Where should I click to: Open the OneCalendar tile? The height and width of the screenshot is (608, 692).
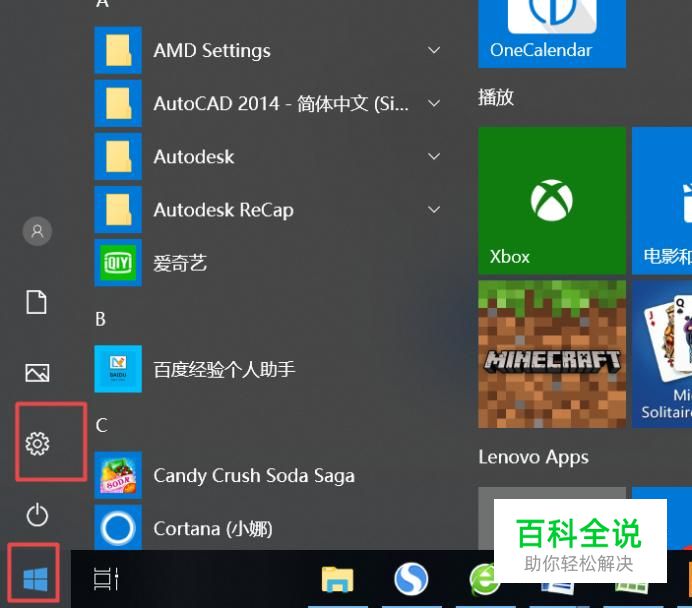click(x=552, y=34)
